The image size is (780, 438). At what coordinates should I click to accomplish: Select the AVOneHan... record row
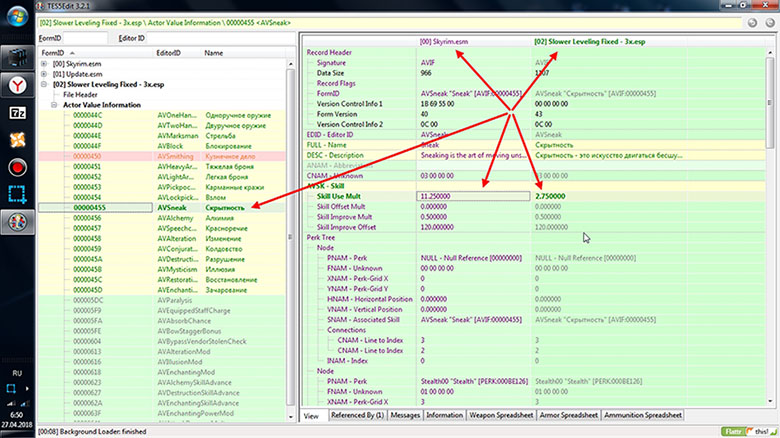(x=162, y=115)
